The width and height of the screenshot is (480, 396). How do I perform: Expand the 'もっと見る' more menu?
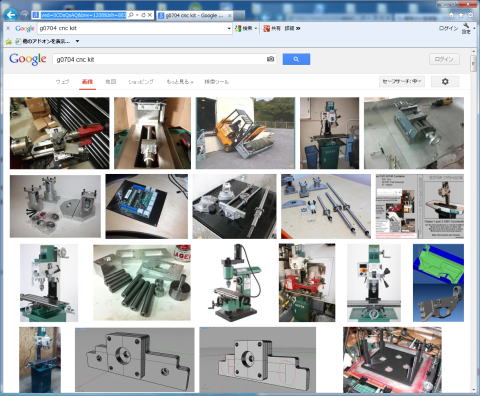tap(180, 81)
